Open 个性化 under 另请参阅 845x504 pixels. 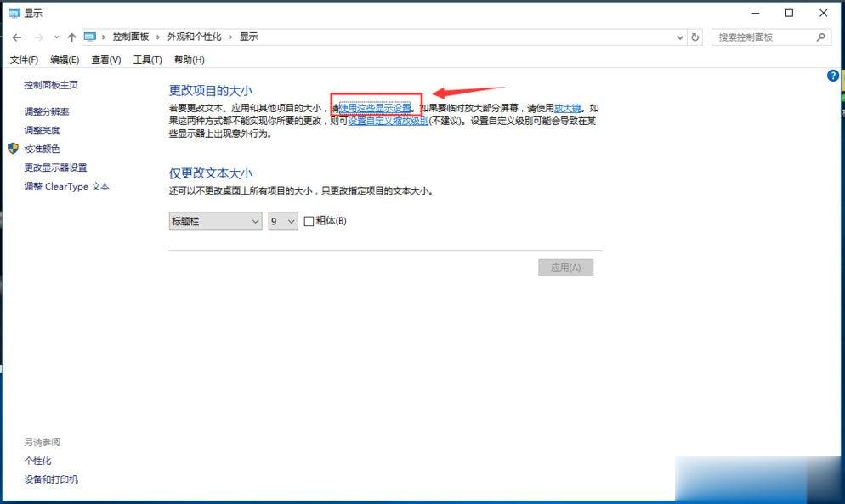click(37, 461)
